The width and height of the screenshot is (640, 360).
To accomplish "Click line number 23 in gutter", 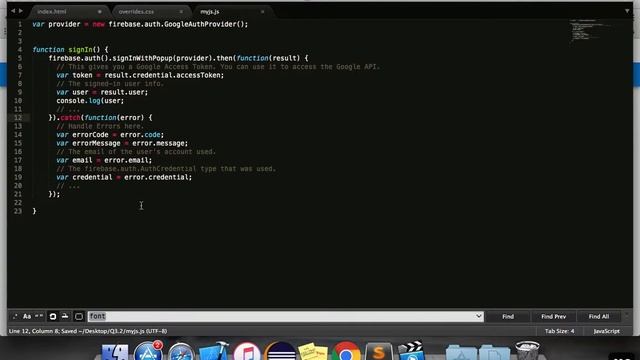I will click(18, 211).
